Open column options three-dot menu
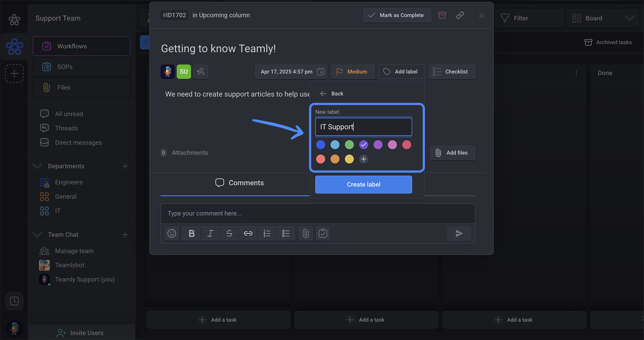The width and height of the screenshot is (644, 340). click(x=576, y=73)
